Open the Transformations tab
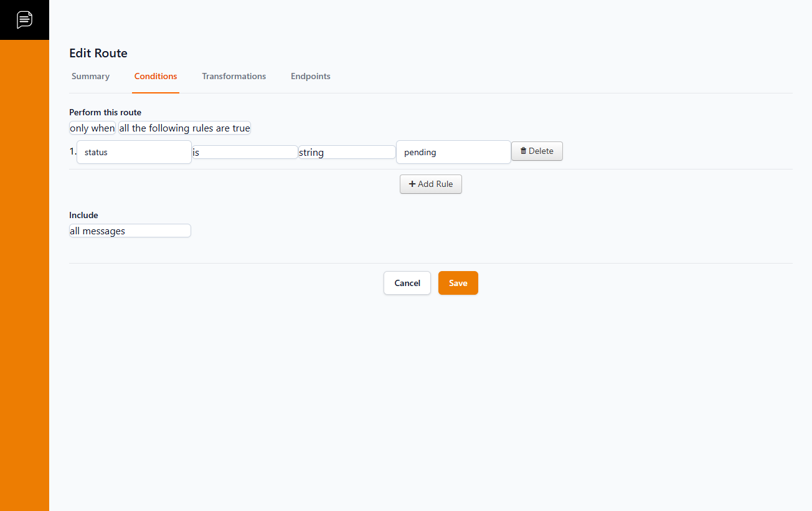 234,77
